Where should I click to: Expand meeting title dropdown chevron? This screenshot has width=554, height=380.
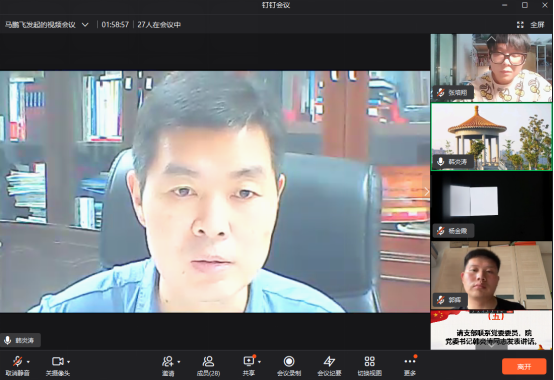(x=85, y=25)
